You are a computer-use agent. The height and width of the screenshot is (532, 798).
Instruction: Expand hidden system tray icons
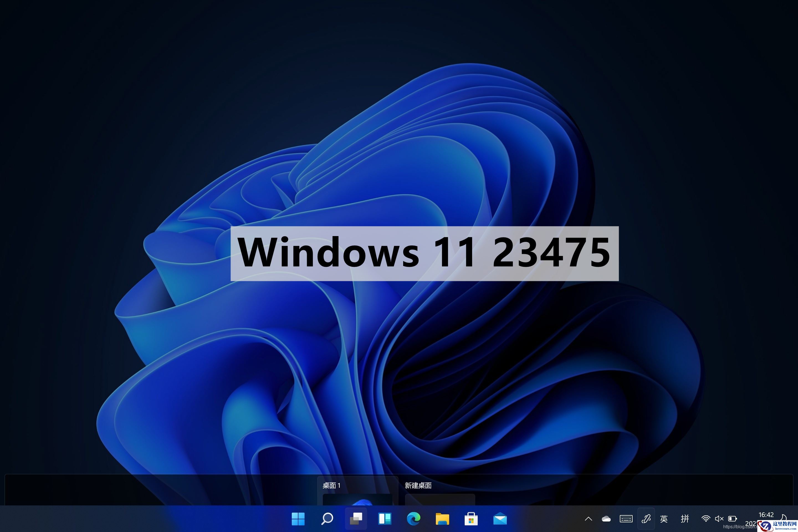pos(589,519)
